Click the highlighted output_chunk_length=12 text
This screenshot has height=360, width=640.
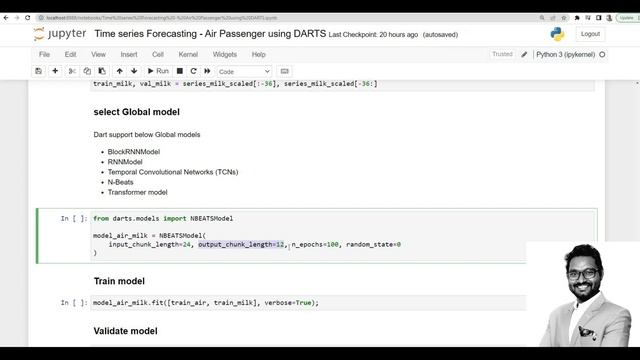pos(241,244)
